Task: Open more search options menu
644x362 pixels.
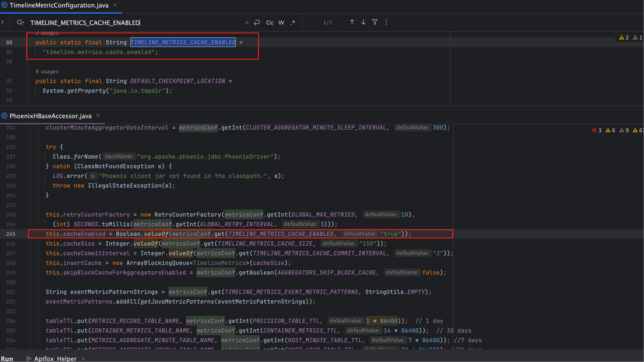Action: coord(386,22)
